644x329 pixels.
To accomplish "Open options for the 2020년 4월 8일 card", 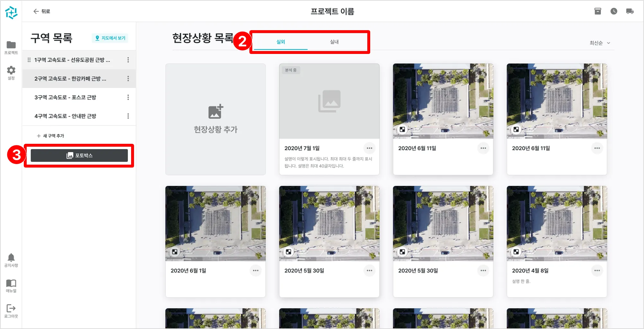I will click(x=597, y=271).
